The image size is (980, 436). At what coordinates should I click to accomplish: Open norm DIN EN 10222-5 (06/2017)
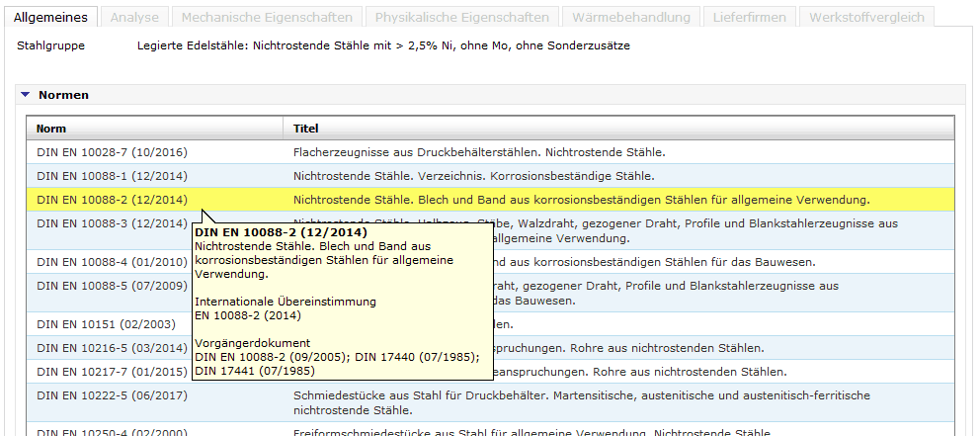pyautogui.click(x=112, y=395)
